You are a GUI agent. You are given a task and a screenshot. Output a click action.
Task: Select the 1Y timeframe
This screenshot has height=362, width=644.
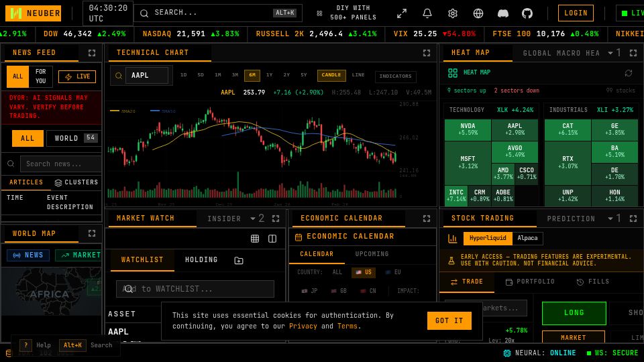click(270, 75)
